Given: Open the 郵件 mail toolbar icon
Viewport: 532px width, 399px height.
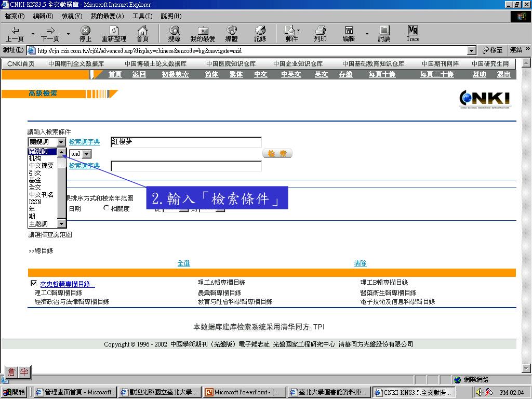Looking at the screenshot, I should pyautogui.click(x=291, y=34).
